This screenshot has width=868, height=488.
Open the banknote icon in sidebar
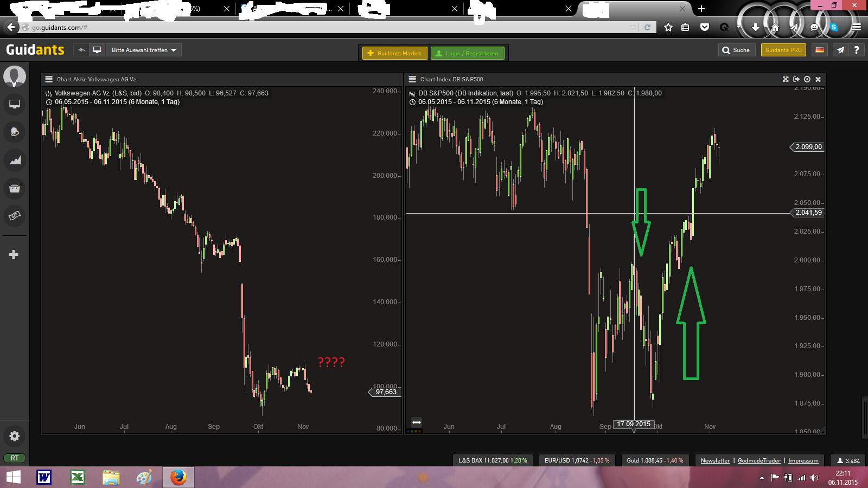tap(15, 216)
